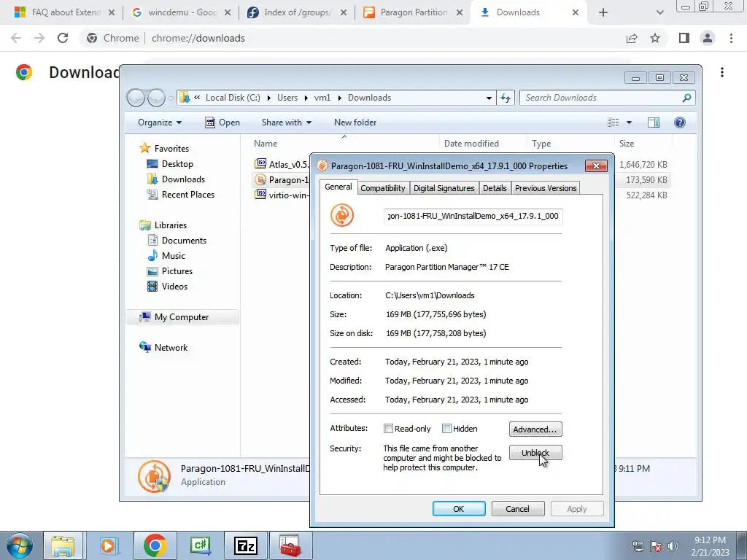Viewport: 747px width, 560px height.
Task: Switch to wincdemu Google tab
Action: coord(182,12)
